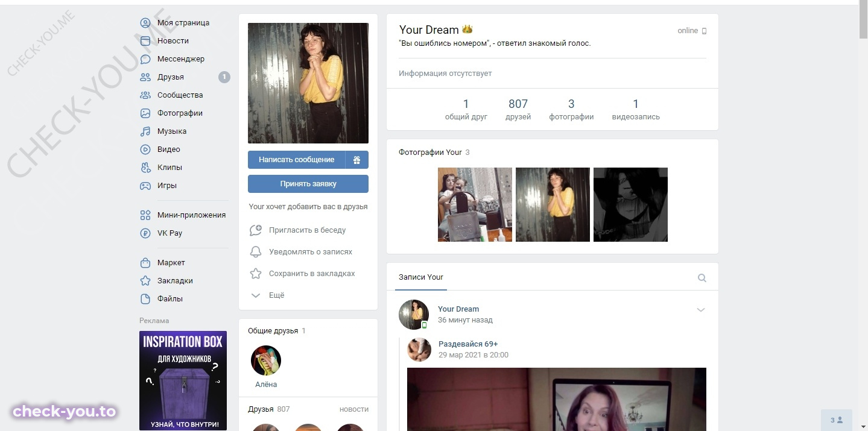The width and height of the screenshot is (868, 431).
Task: Click the Новости news icon
Action: pyautogui.click(x=145, y=41)
